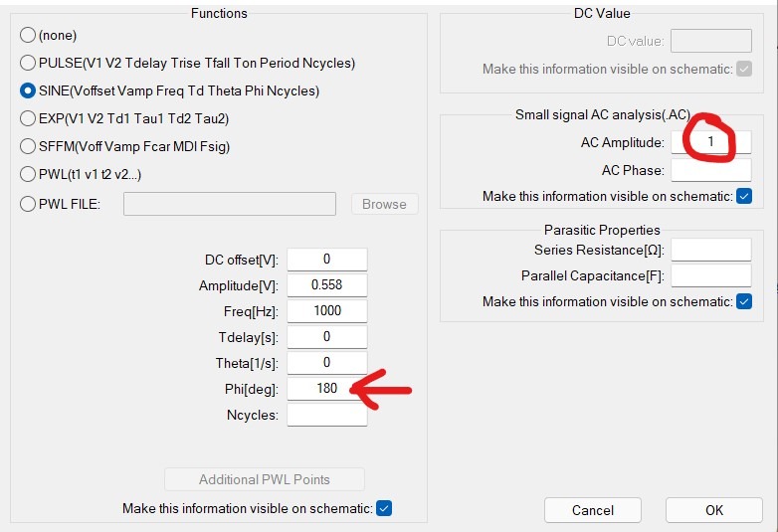778x532 pixels.
Task: Choose the PWL(t1 v1 t2 v2...) option
Action: pyautogui.click(x=28, y=174)
